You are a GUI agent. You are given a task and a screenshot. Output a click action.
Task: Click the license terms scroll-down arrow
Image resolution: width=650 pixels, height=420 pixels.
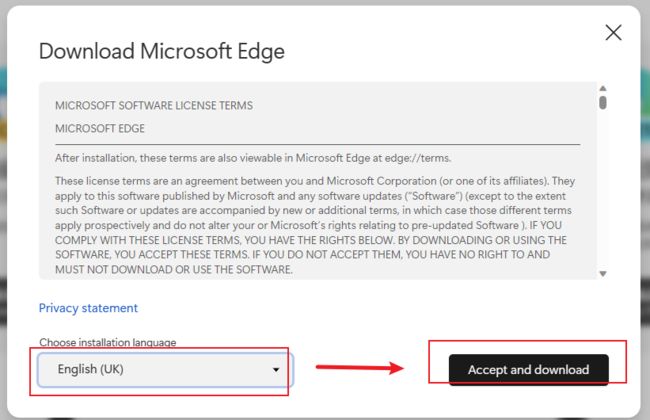[603, 274]
